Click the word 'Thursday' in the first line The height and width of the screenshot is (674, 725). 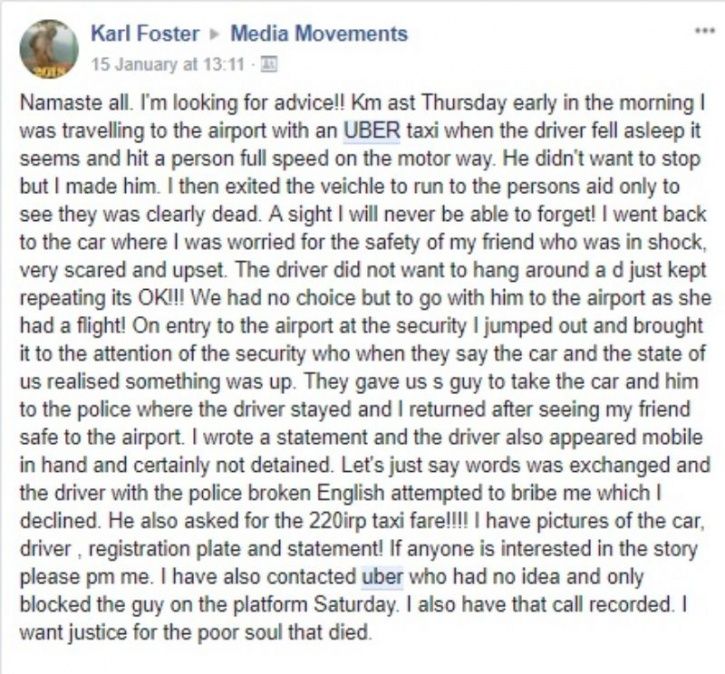(464, 103)
